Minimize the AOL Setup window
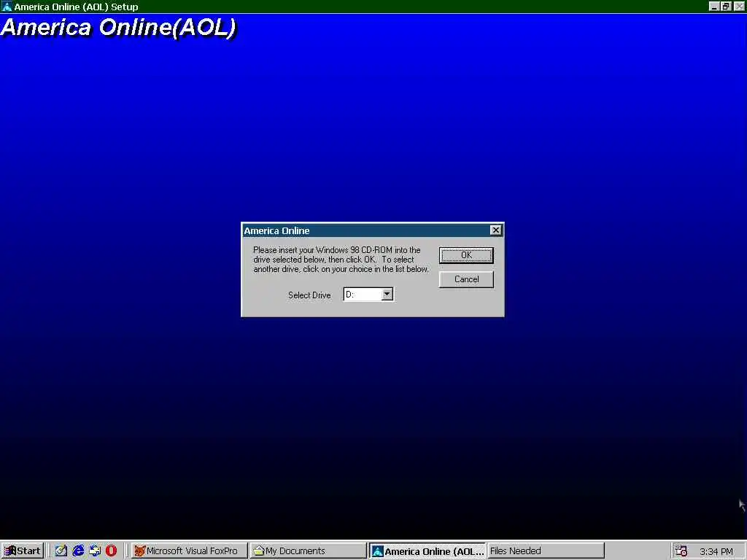Image resolution: width=747 pixels, height=560 pixels. [x=713, y=6]
